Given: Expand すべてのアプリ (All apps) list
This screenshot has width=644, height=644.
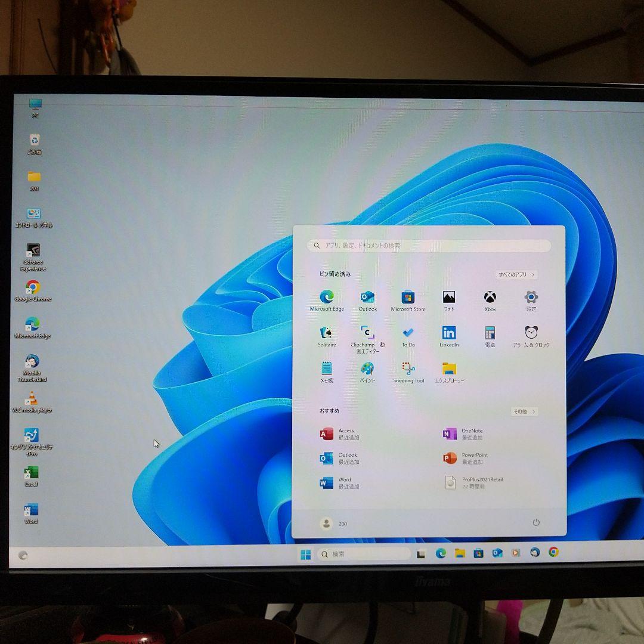Looking at the screenshot, I should [x=516, y=274].
